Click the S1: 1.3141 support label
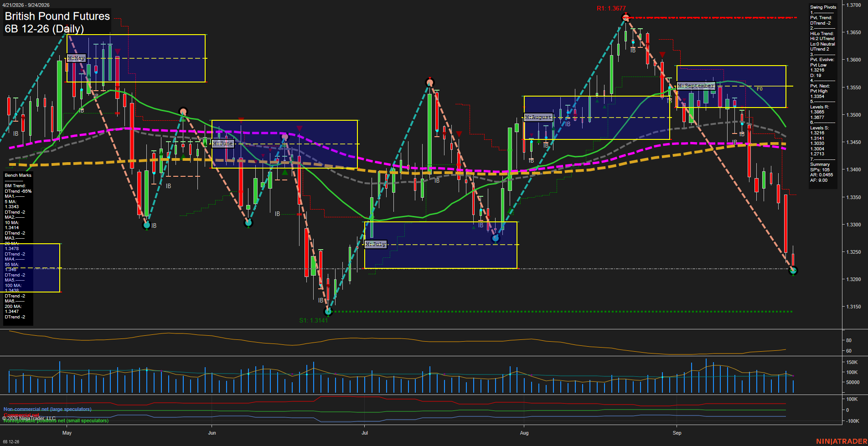Image resolution: width=868 pixels, height=446 pixels. pos(314,320)
